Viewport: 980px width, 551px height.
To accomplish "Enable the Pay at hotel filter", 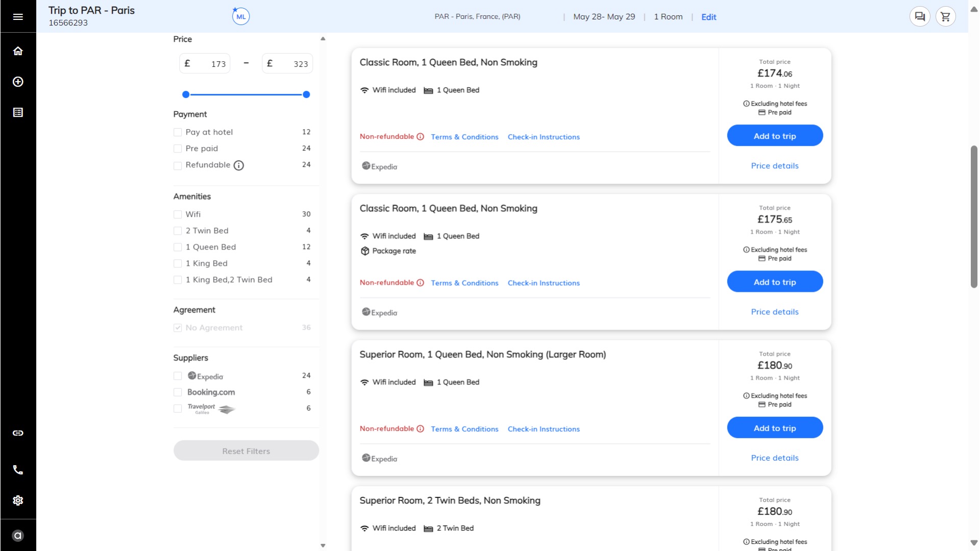I will tap(178, 132).
